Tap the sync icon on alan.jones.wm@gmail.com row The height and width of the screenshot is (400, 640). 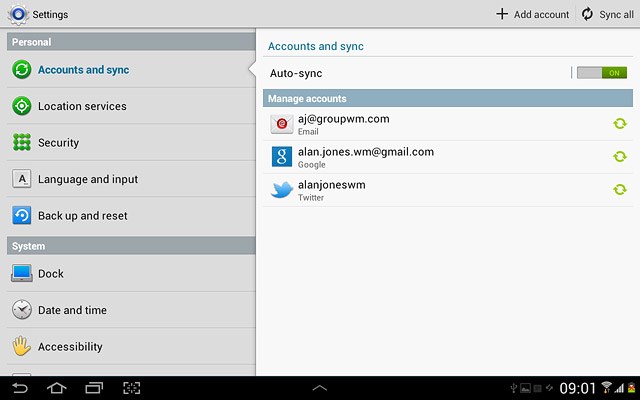(x=620, y=156)
